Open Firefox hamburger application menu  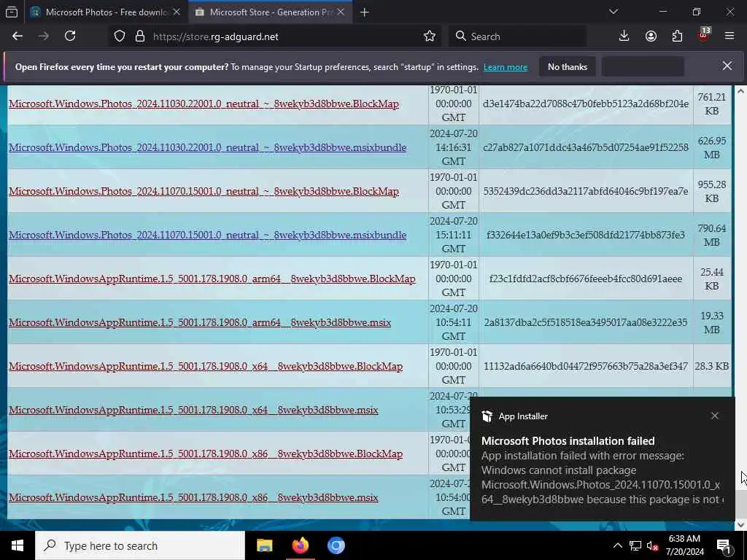pyautogui.click(x=729, y=36)
